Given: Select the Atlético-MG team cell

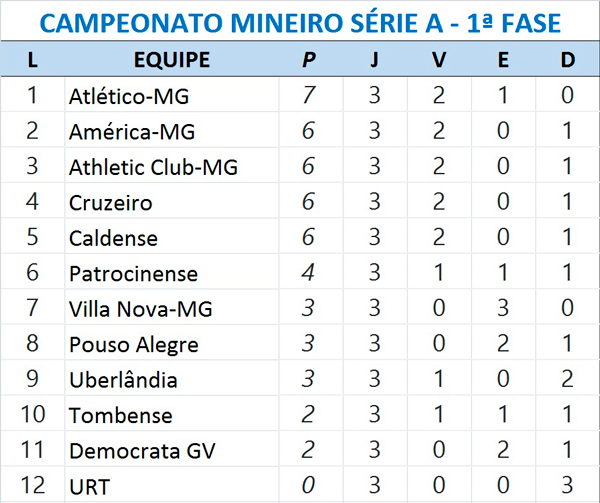Looking at the screenshot, I should click(129, 97).
